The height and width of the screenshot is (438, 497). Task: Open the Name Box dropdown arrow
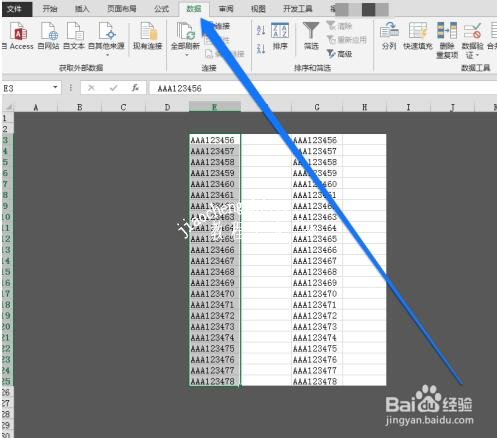tap(55, 88)
